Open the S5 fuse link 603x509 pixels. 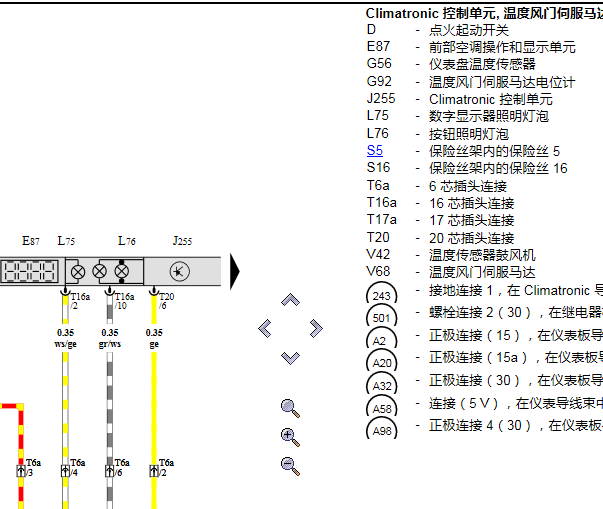(375, 150)
